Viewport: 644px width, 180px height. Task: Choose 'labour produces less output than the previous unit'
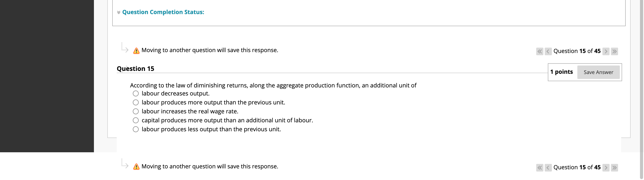click(136, 129)
